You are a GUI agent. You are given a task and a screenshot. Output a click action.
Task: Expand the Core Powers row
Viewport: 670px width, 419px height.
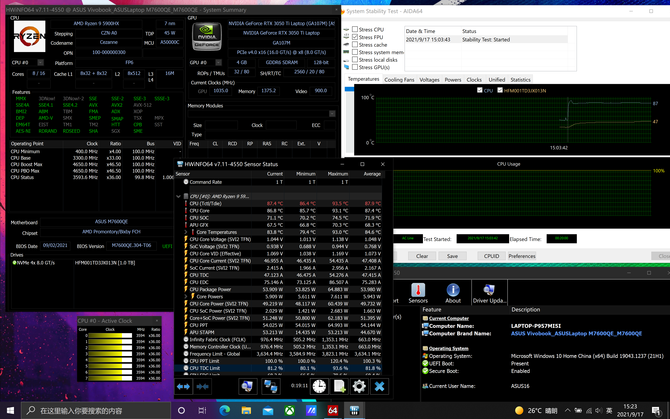pyautogui.click(x=186, y=296)
